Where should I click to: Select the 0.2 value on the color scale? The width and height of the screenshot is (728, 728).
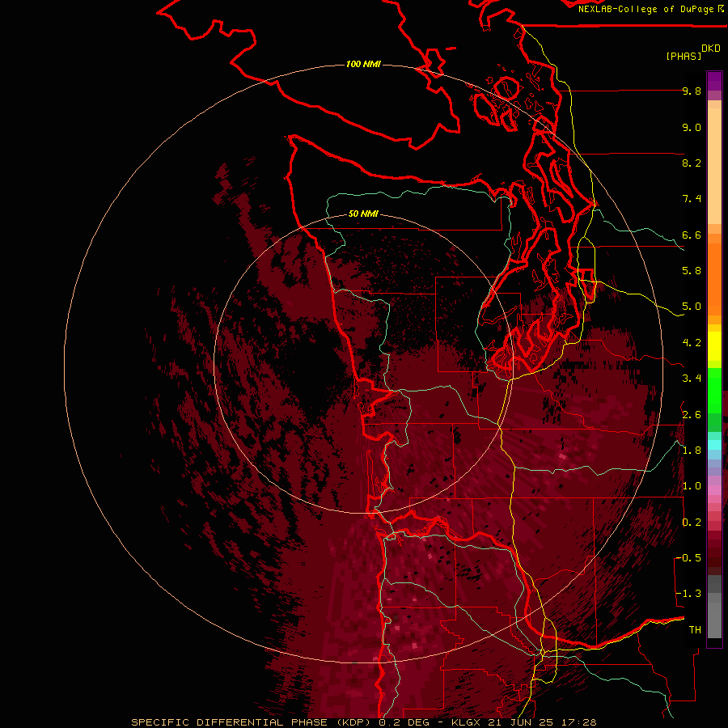692,523
